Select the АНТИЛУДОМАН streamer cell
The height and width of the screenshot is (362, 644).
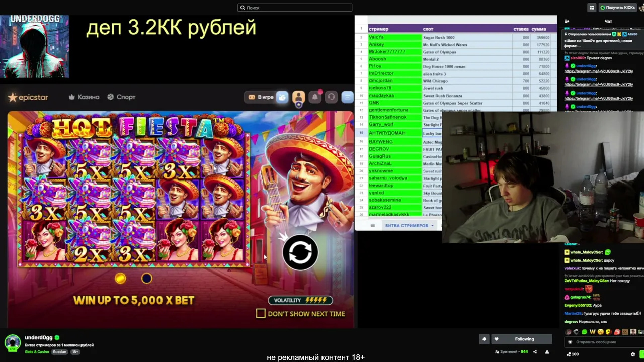click(395, 133)
